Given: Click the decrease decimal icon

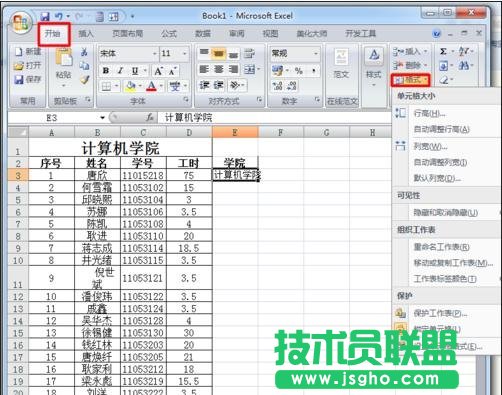Looking at the screenshot, I should point(292,86).
